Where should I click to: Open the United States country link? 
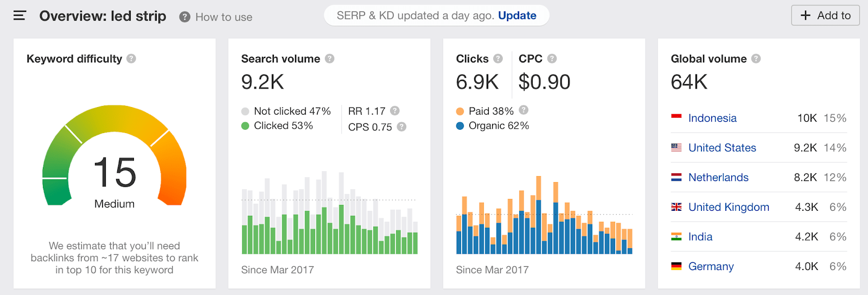tap(722, 148)
